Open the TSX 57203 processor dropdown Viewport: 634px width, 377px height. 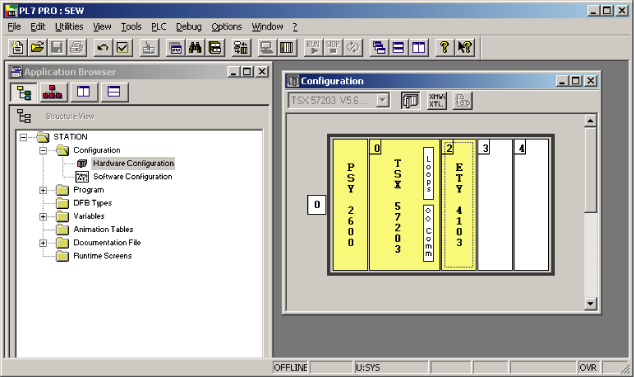(382, 100)
